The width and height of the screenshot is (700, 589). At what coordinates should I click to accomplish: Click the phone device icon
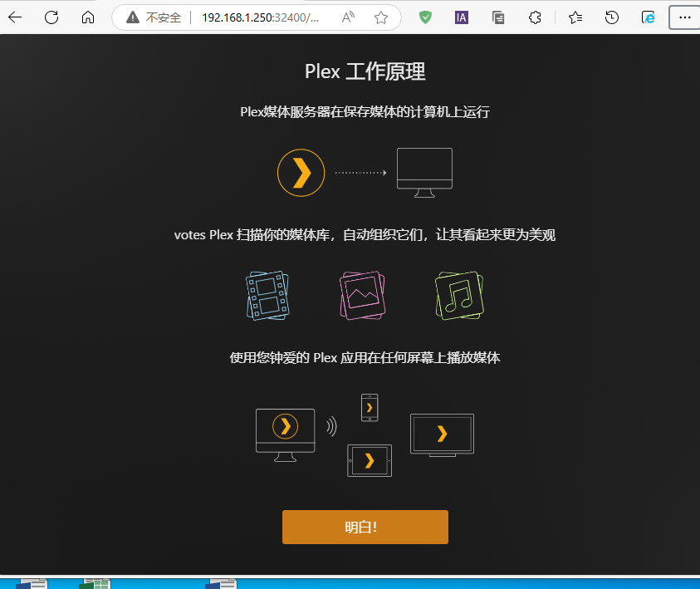pos(370,407)
